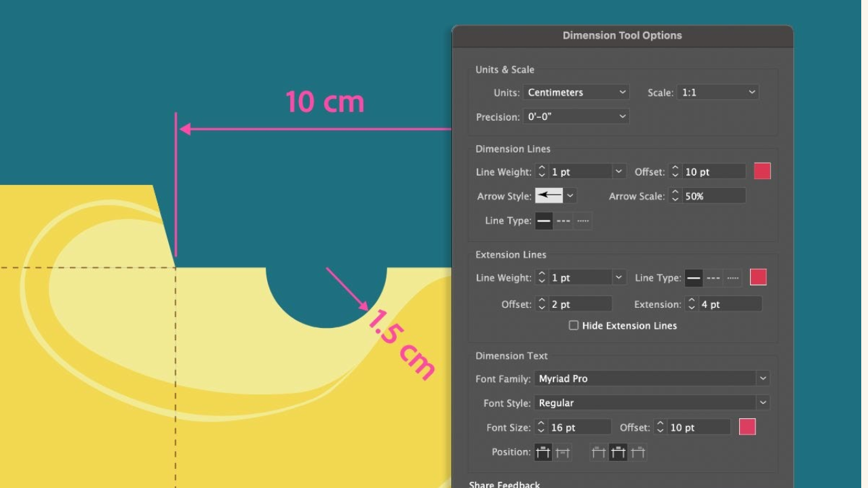Image resolution: width=868 pixels, height=488 pixels.
Task: Pick the right text alignment Position icon
Action: tap(637, 451)
